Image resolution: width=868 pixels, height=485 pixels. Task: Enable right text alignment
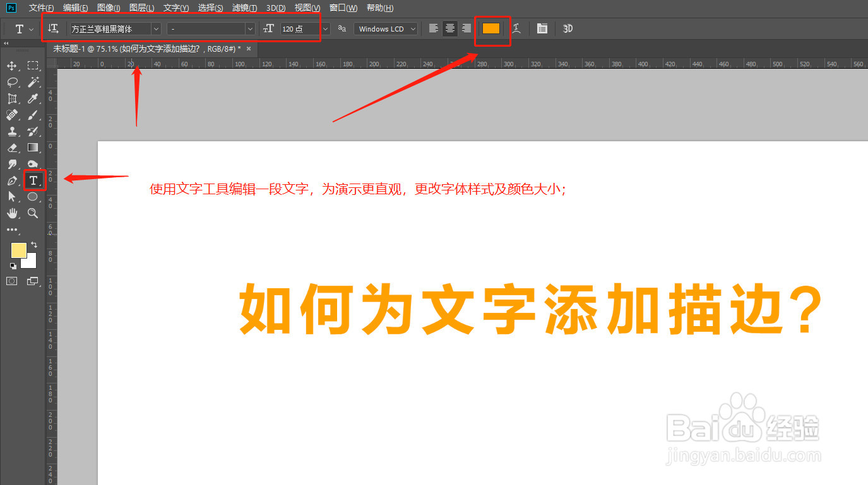coord(467,28)
